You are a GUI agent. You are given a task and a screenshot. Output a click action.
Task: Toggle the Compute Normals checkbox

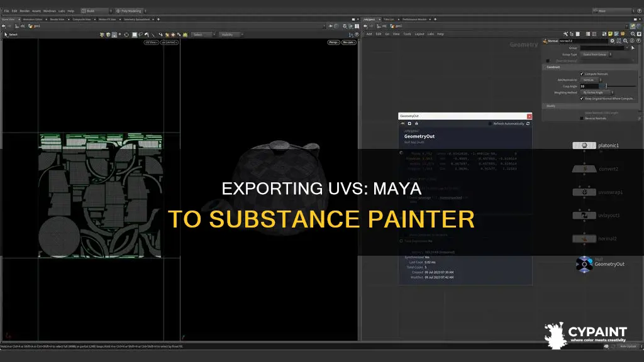tap(582, 74)
